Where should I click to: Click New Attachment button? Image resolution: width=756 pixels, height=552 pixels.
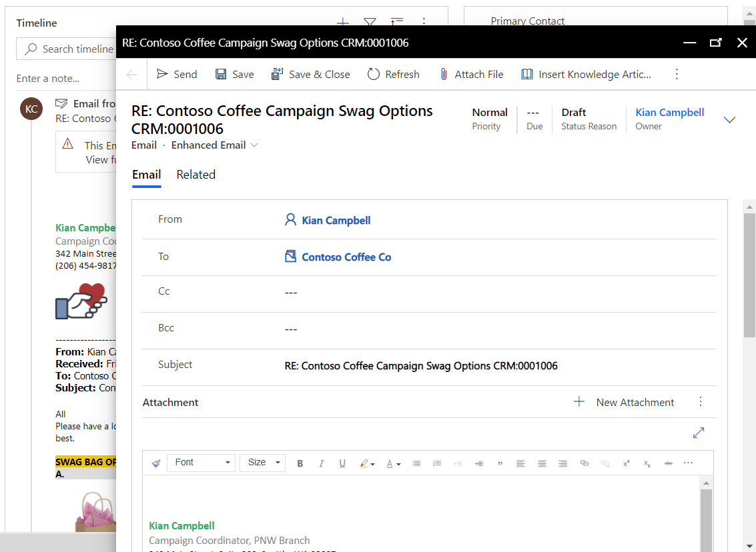624,402
